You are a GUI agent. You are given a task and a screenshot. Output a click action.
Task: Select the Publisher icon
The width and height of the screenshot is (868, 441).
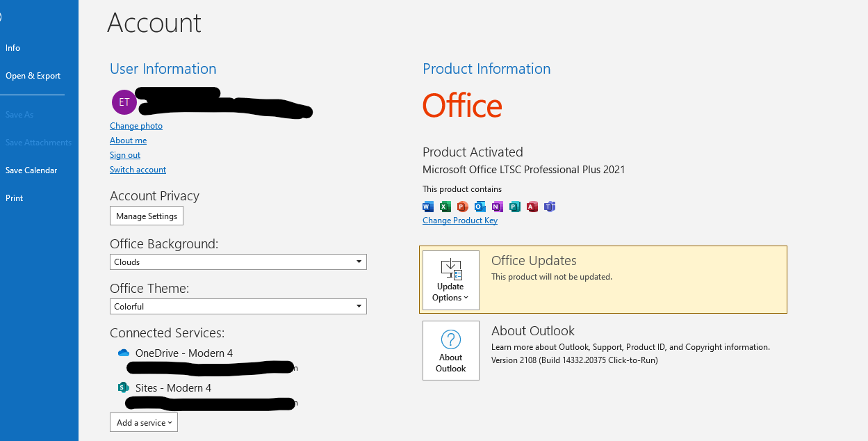pyautogui.click(x=514, y=207)
